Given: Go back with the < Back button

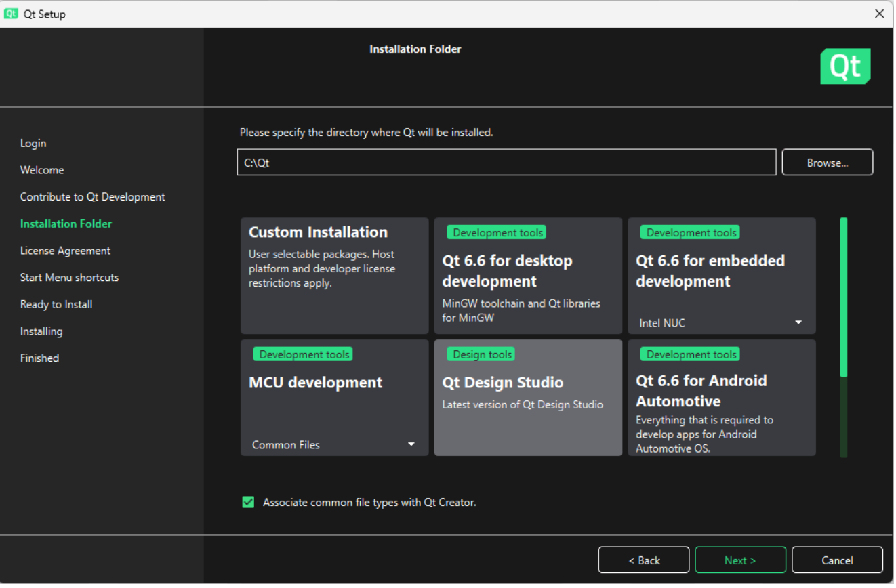Looking at the screenshot, I should tap(643, 561).
